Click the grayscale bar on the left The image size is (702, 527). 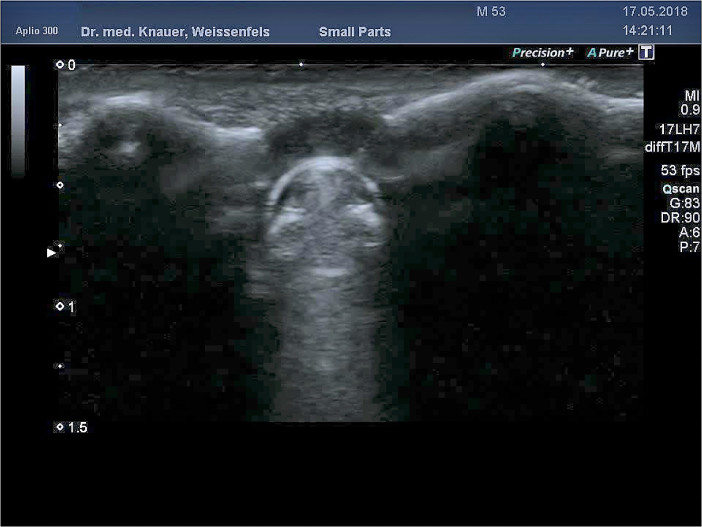(x=18, y=121)
